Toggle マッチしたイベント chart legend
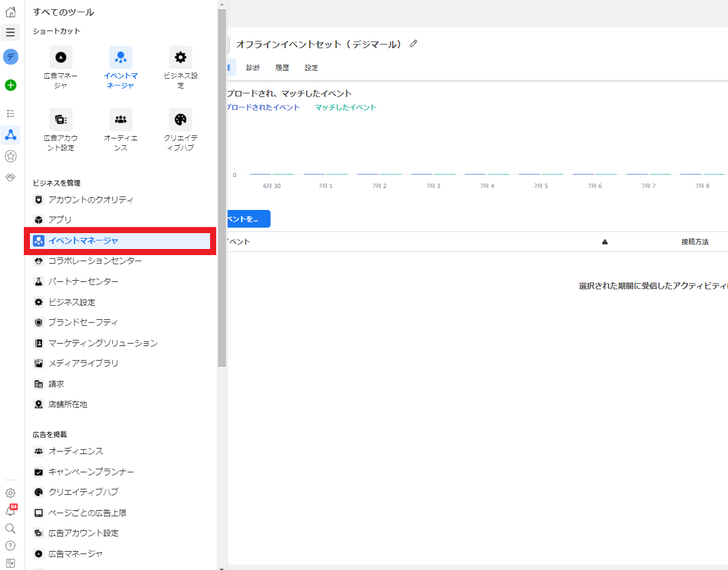 click(346, 107)
